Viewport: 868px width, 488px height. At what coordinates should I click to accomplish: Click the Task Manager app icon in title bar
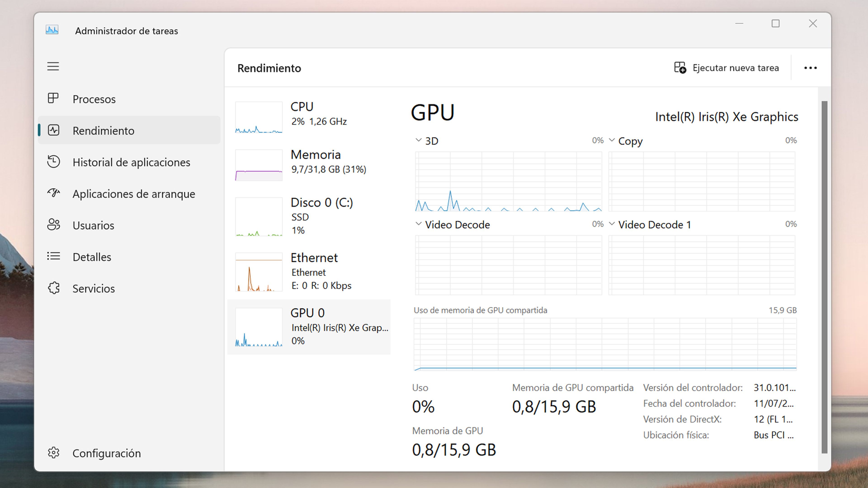tap(52, 30)
